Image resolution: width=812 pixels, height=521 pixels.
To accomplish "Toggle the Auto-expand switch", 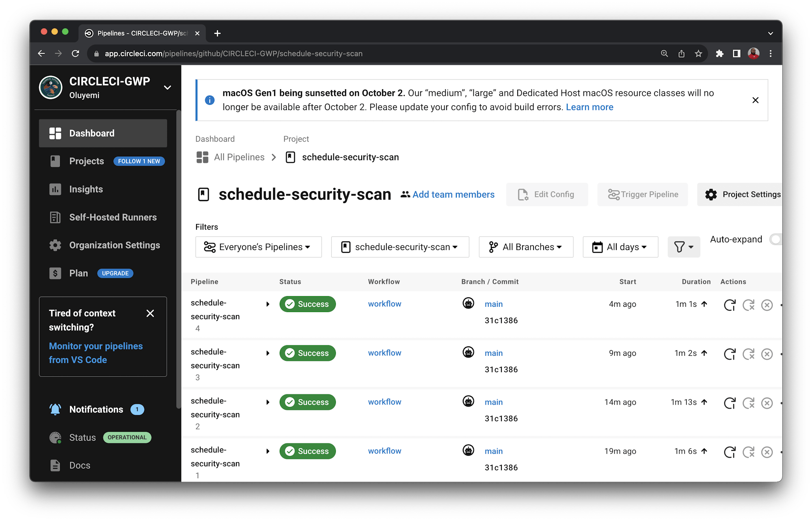I will [x=775, y=239].
